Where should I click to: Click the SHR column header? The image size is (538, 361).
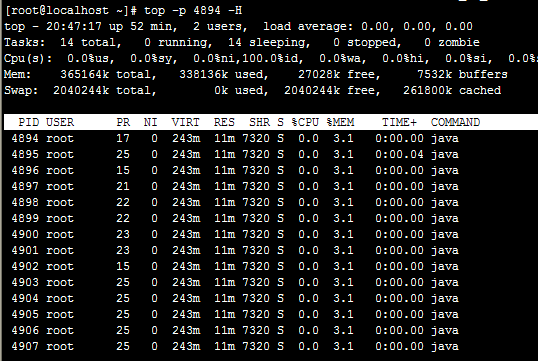(259, 123)
